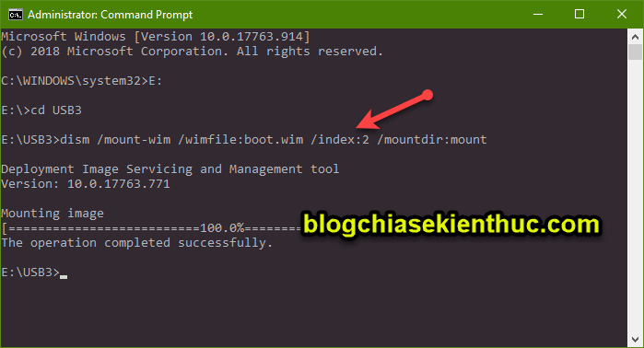Click the vertical scrollbar thumb
Screen dimensions: 644x348
pyautogui.click(x=635, y=52)
